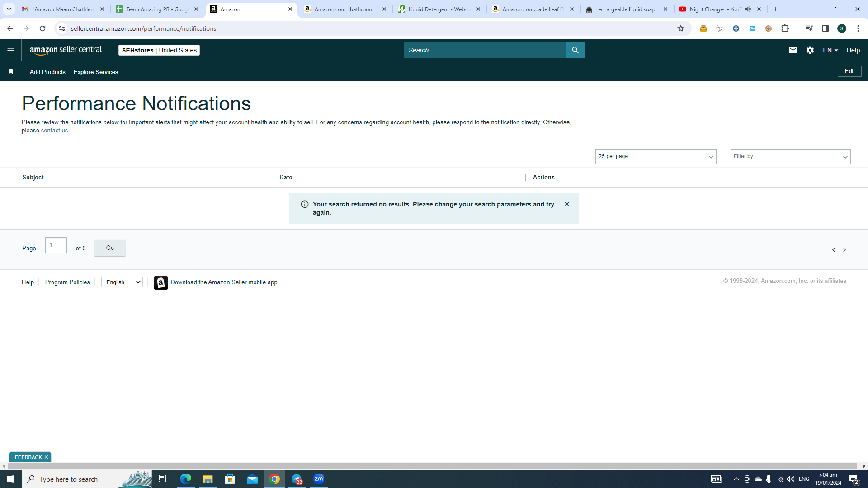Click the Amazon Seller Central logo

point(66,50)
